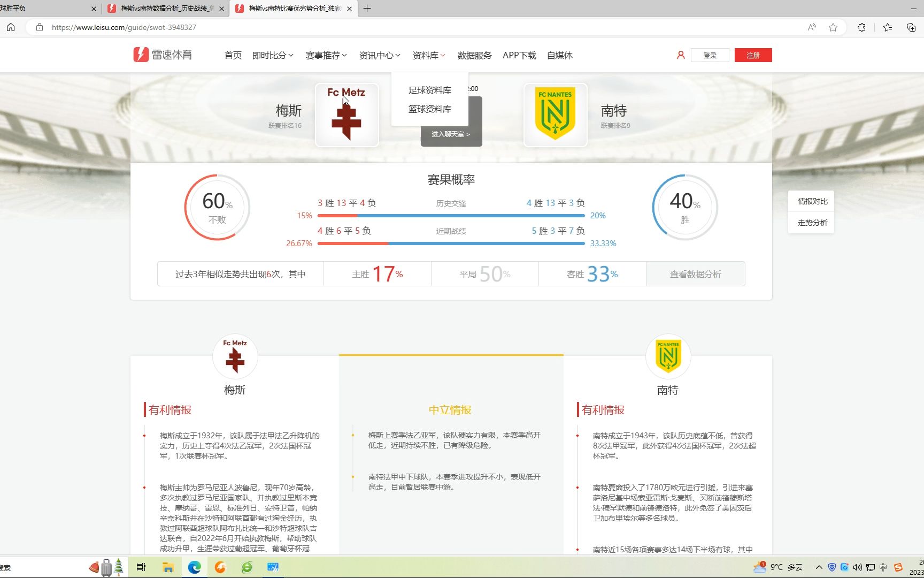Click 联赛排名9 under 南特
Image resolution: width=924 pixels, height=578 pixels.
tap(615, 126)
